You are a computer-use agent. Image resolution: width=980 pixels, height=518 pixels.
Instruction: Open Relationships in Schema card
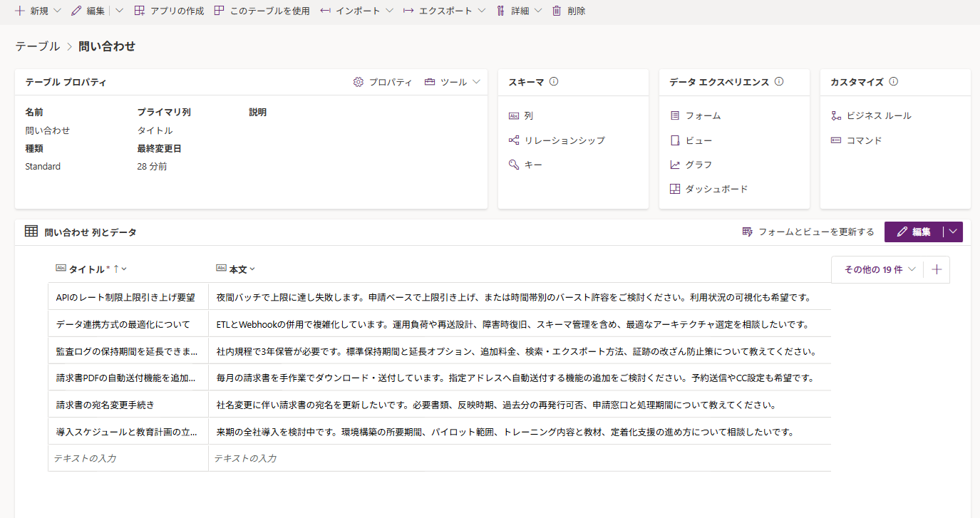click(x=564, y=140)
